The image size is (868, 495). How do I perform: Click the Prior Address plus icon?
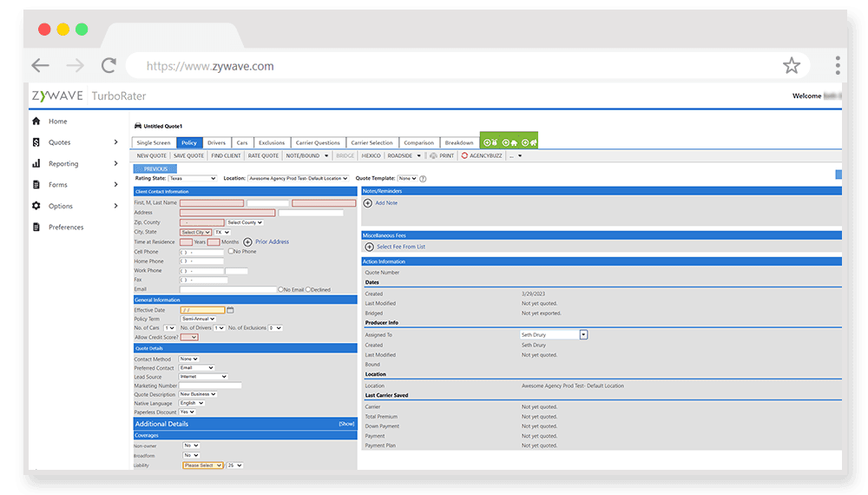[x=248, y=241]
